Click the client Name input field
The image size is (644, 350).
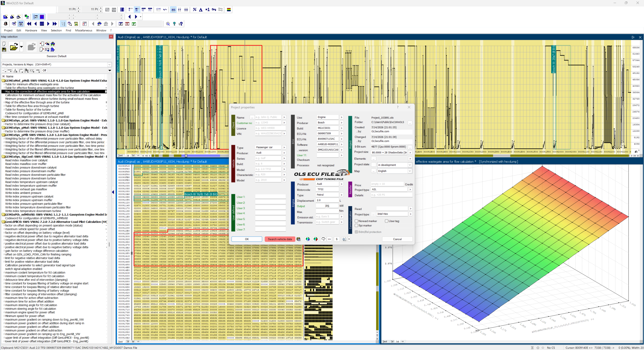(x=268, y=117)
